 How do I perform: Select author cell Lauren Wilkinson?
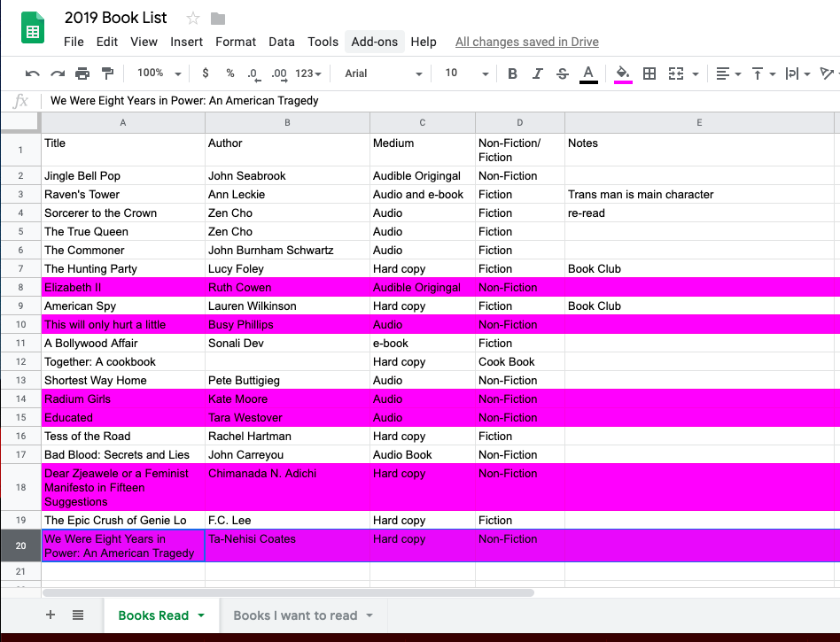click(287, 306)
